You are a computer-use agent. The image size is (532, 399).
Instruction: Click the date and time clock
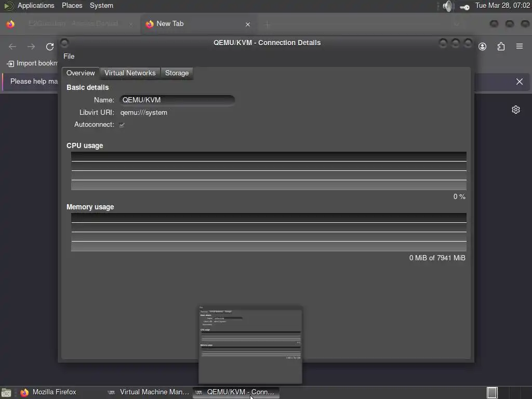(x=502, y=5)
